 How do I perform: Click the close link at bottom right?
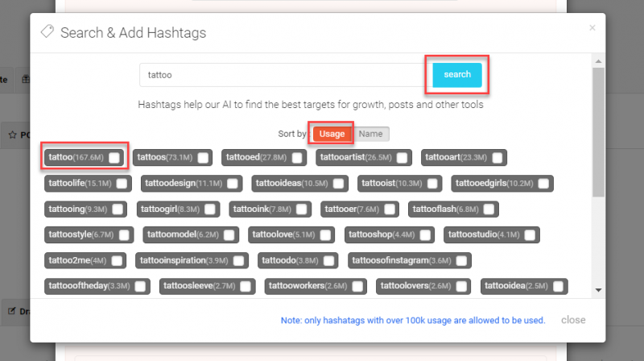[573, 320]
